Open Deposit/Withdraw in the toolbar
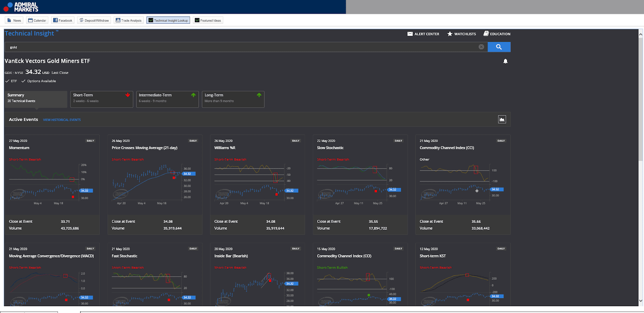The height and width of the screenshot is (313, 644). click(x=94, y=21)
